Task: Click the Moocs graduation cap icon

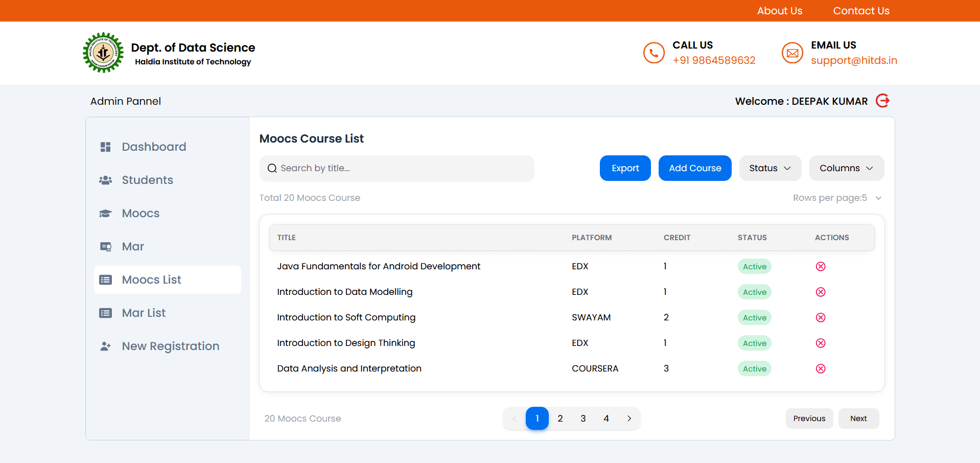Action: [x=105, y=214]
